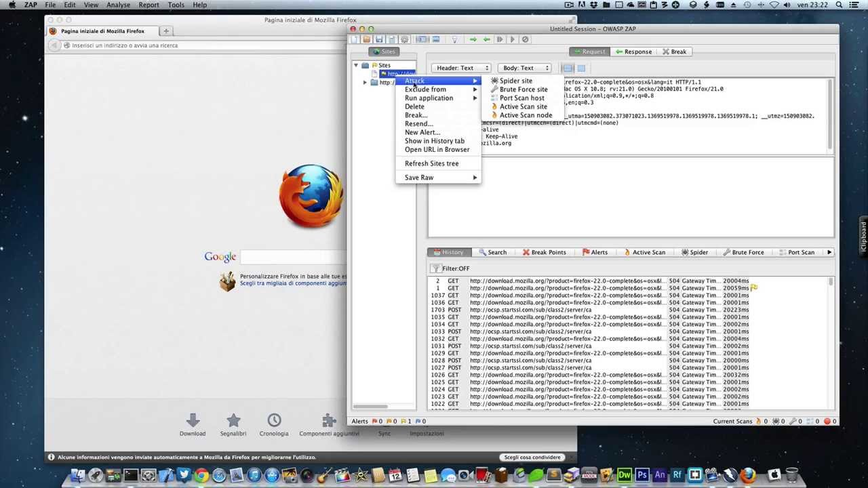Click the green left arrow response break icon

(x=486, y=39)
